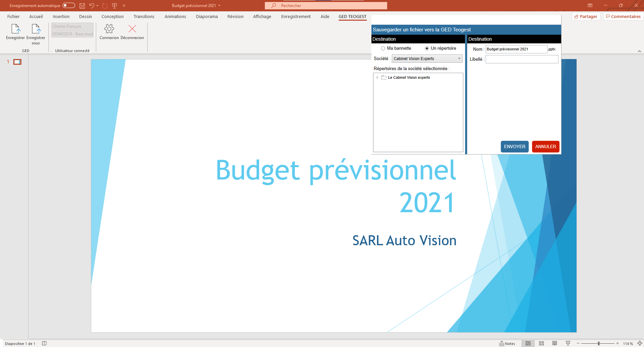This screenshot has width=644, height=347.
Task: Collapse the ribbon with chevron
Action: click(x=639, y=51)
